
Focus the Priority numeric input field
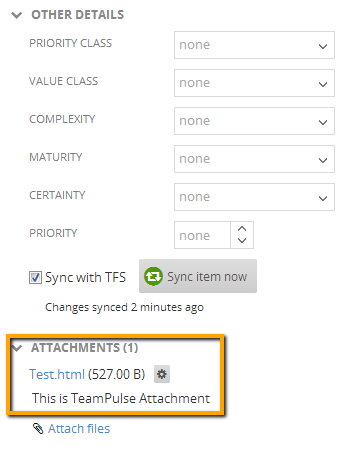pos(202,235)
